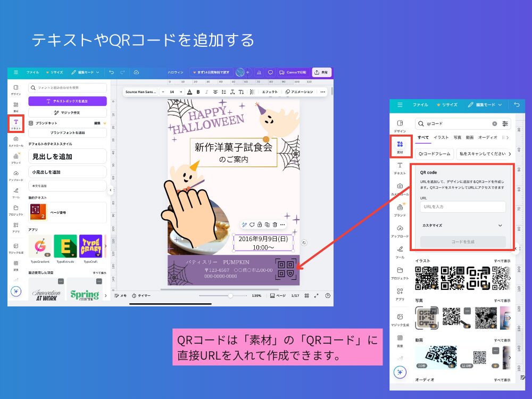Click エフェクト in text toolbar
This screenshot has height=399, width=532.
(270, 92)
